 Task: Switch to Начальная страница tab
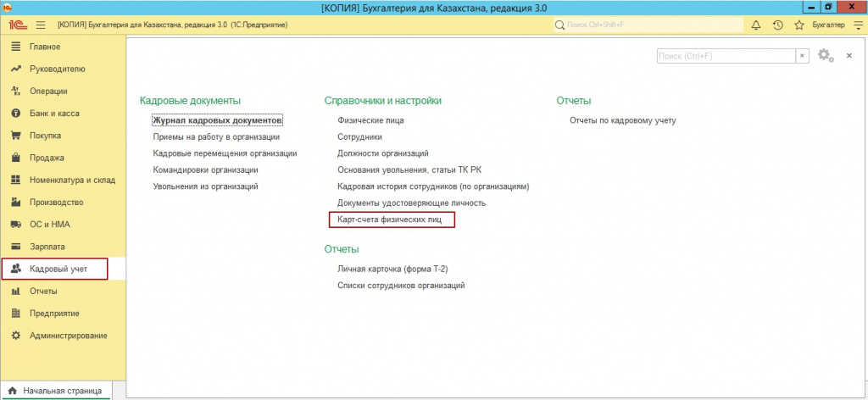(56, 391)
